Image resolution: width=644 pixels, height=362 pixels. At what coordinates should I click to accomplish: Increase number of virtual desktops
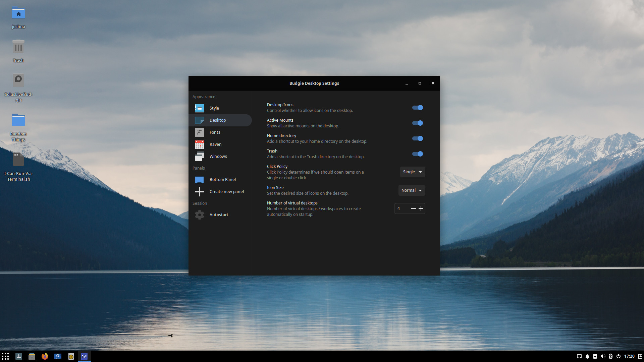tap(421, 208)
